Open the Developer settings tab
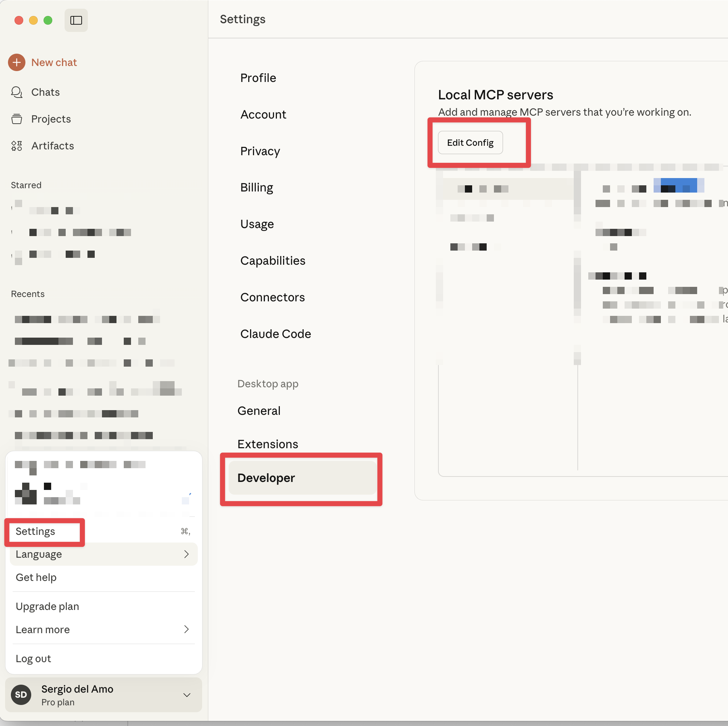This screenshot has height=726, width=728. click(266, 478)
